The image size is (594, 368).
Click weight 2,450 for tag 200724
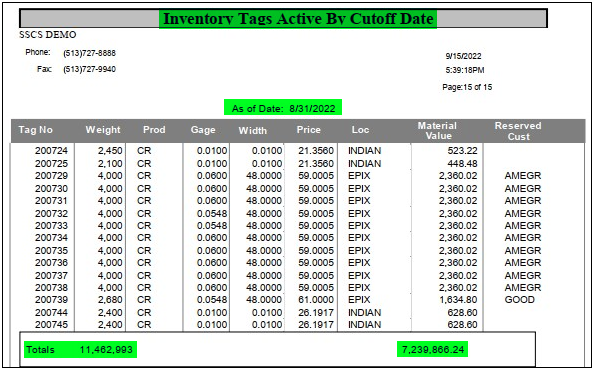[110, 151]
